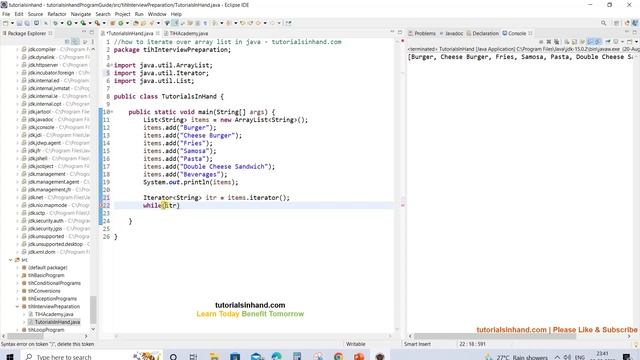Open the Refactor menu

(x=57, y=14)
